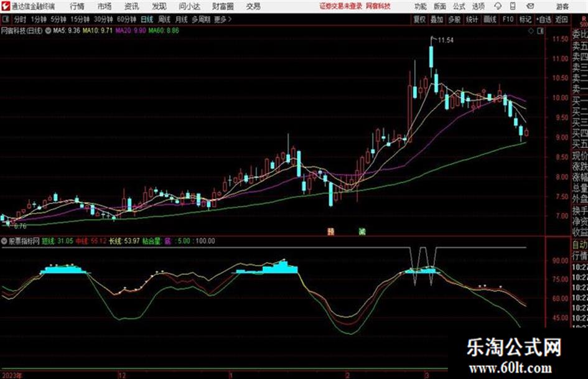588x379 pixels.
Task: Open the 发现 menu
Action: [x=159, y=6]
